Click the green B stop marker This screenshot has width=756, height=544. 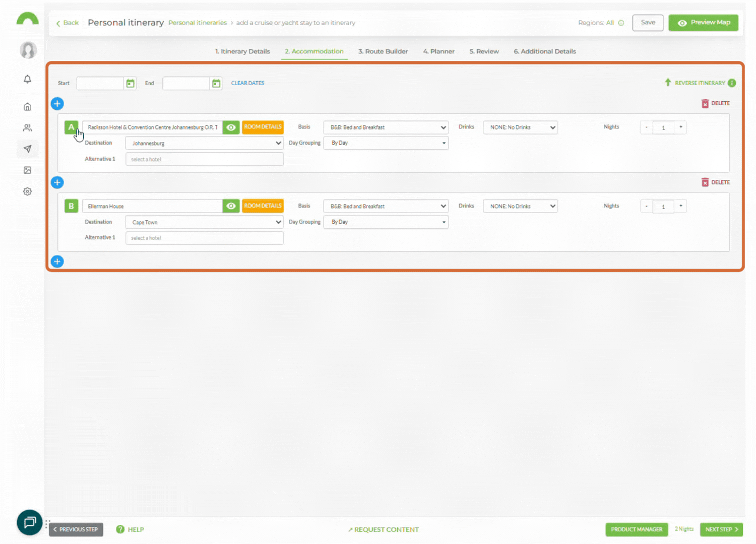[x=71, y=206]
